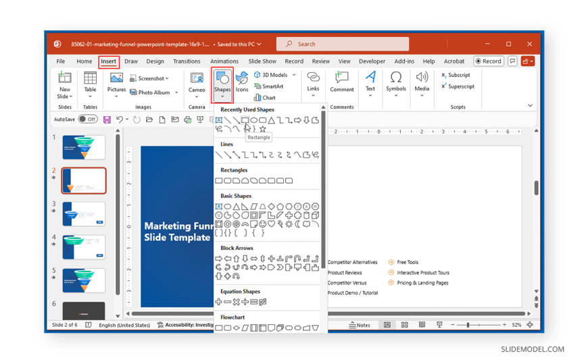
Task: Pick the moon shape in Basic Shapes
Action: 298,224
